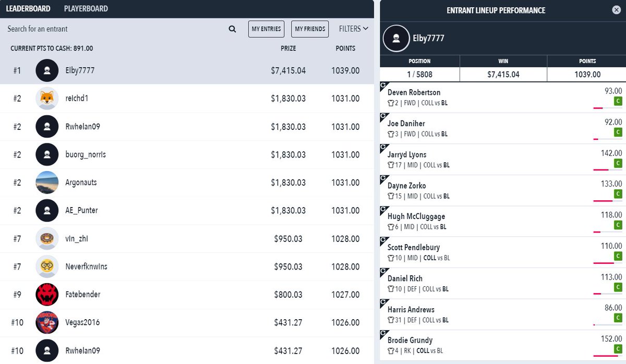Open Elby7777 avatar in lineup panel
Image resolution: width=626 pixels, height=364 pixels.
pyautogui.click(x=396, y=39)
